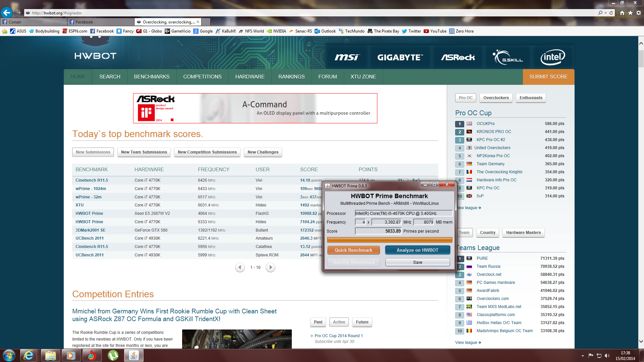Screen dimensions: 644x362
Task: Select the Hardware Masters tab
Action: pyautogui.click(x=524, y=233)
